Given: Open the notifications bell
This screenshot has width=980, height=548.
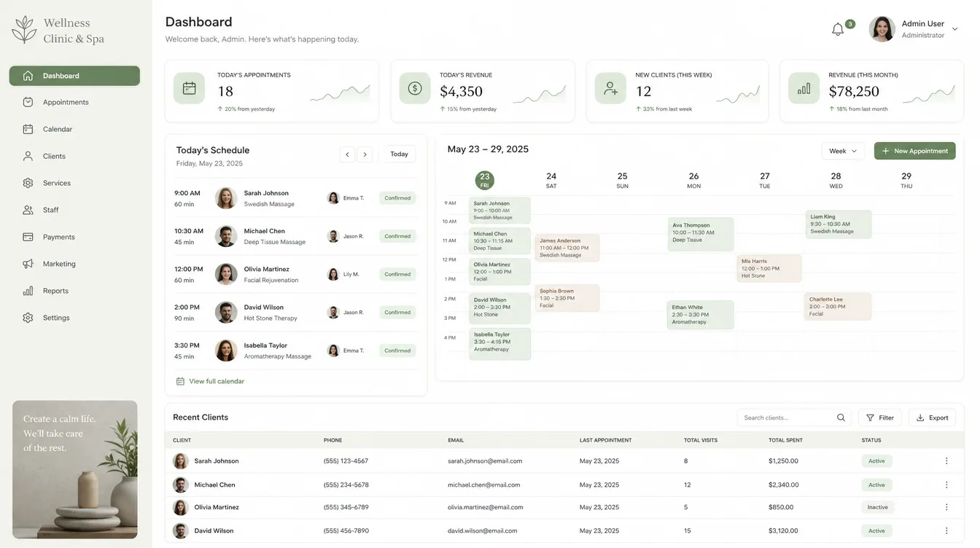Looking at the screenshot, I should pos(838,29).
